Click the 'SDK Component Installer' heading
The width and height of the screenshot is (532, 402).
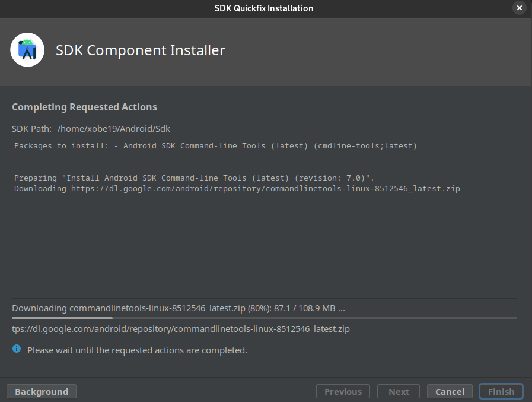140,50
